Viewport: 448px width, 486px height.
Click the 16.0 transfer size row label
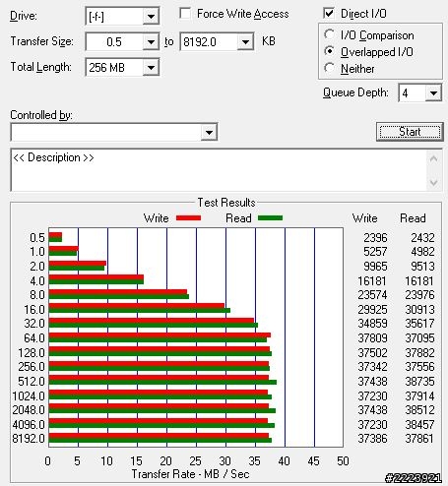(x=34, y=309)
